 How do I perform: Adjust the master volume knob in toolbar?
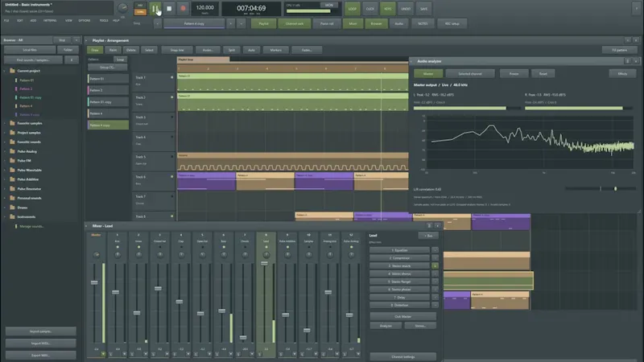(x=122, y=8)
